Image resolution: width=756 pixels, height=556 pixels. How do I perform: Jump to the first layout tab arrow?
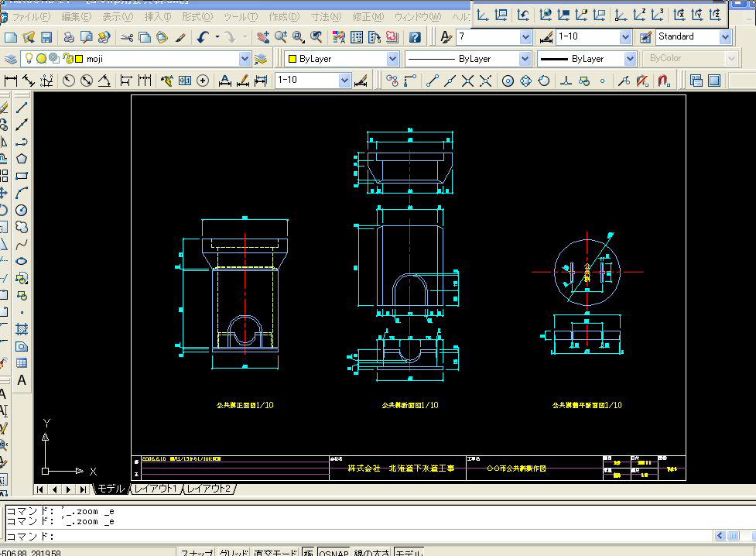click(x=40, y=489)
